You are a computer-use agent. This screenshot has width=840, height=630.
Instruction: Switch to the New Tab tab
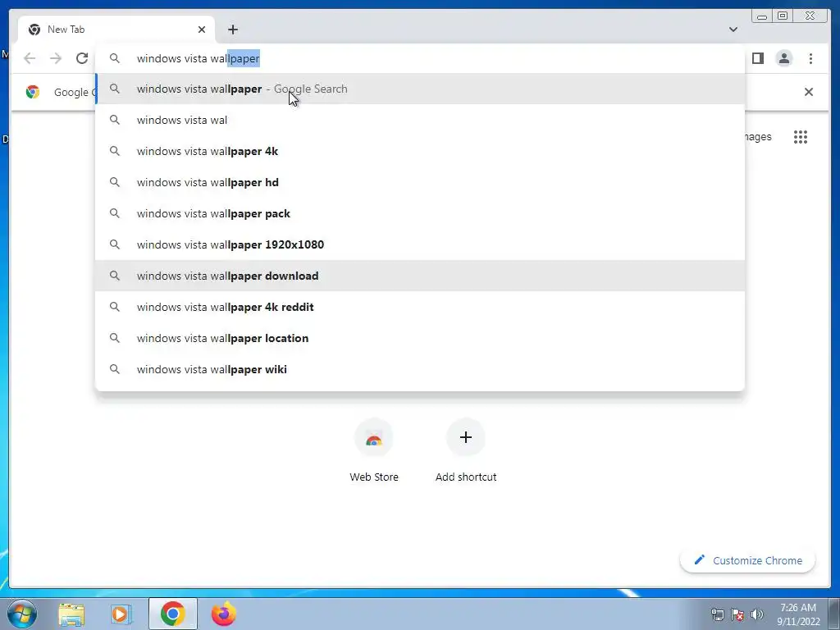click(x=116, y=30)
